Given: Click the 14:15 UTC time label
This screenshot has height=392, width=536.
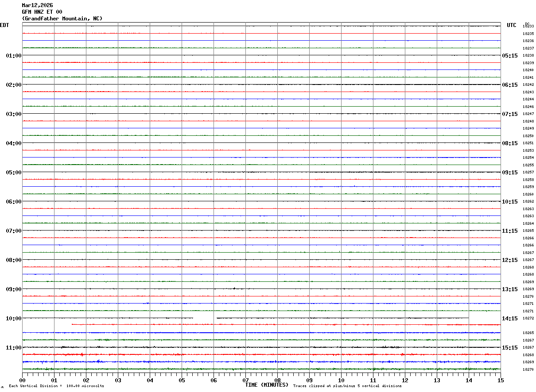Looking at the screenshot, I should (x=509, y=319).
